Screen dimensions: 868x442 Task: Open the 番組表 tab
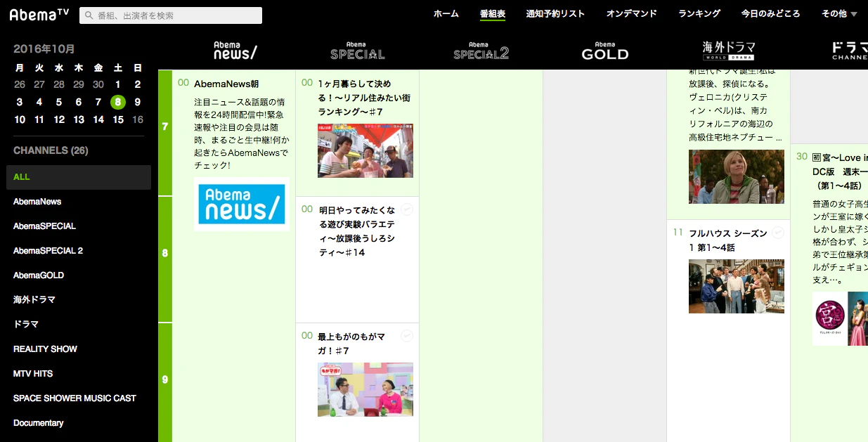tap(493, 13)
